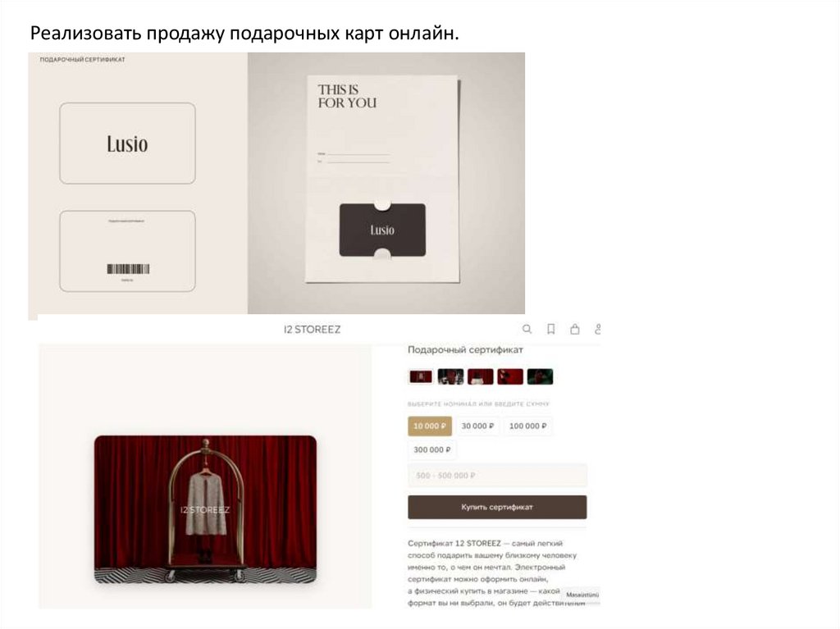Click the large red curtain gift card image

click(205, 509)
